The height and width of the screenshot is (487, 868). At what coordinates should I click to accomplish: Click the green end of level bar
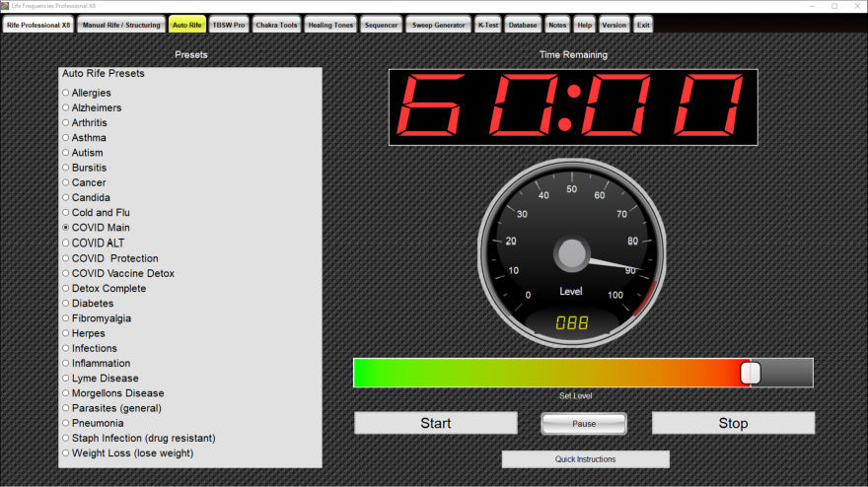(x=365, y=373)
